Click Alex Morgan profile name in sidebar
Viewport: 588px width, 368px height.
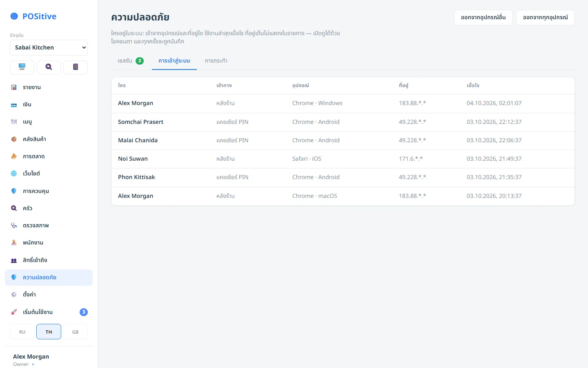[31, 357]
